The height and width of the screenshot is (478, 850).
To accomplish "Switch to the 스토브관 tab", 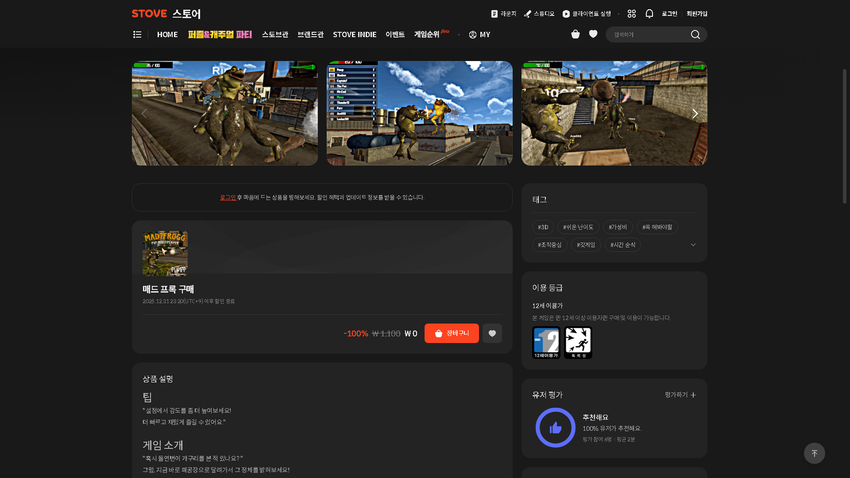I will 275,35.
